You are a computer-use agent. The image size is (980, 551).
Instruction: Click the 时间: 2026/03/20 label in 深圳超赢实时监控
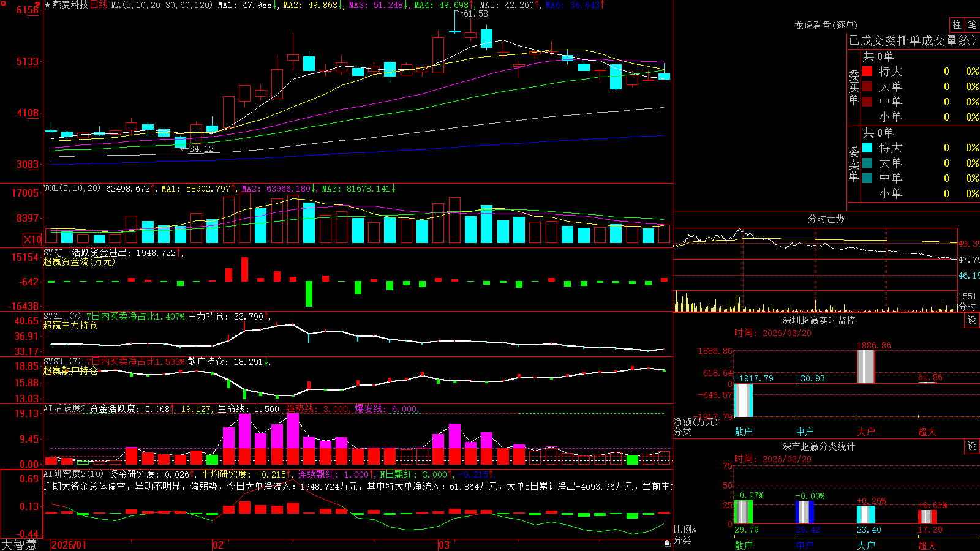pyautogui.click(x=773, y=333)
